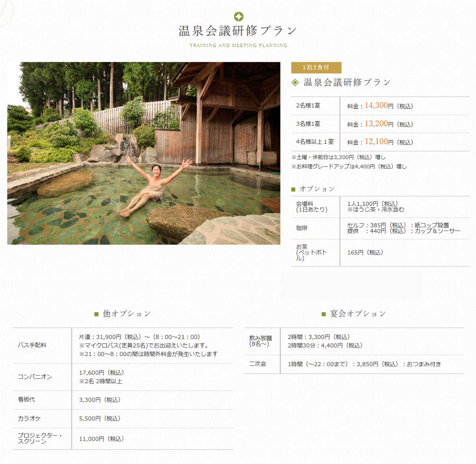Click the 看板代 row label
This screenshot has width=476, height=464.
26,400
